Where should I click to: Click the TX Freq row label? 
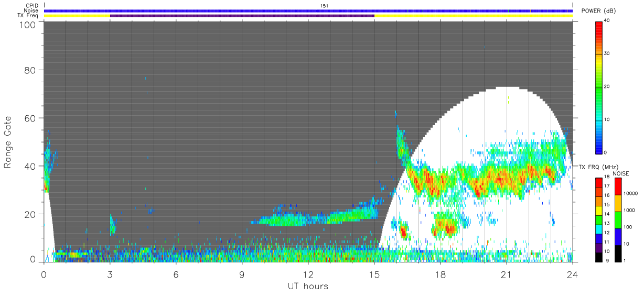[x=27, y=16]
